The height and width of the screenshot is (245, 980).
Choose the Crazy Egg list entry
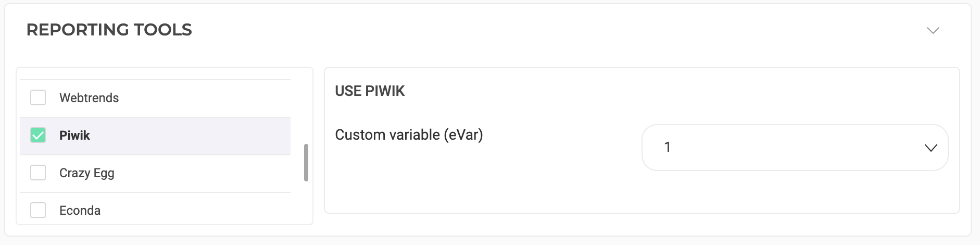(x=87, y=173)
